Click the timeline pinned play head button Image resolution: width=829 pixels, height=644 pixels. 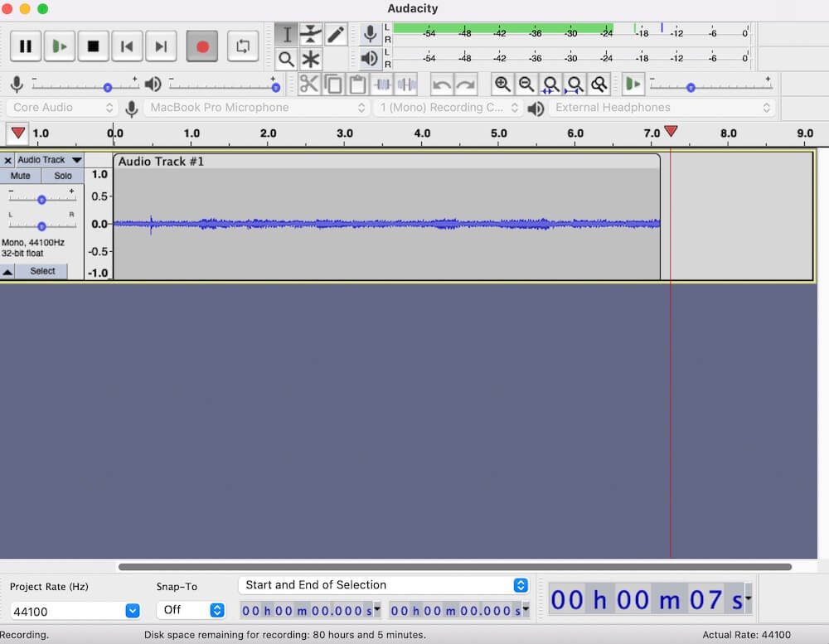click(17, 133)
